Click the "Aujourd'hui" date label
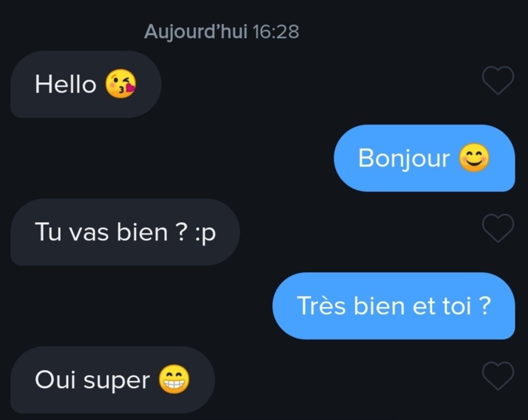Screen dimensions: 528x420 click(x=196, y=32)
